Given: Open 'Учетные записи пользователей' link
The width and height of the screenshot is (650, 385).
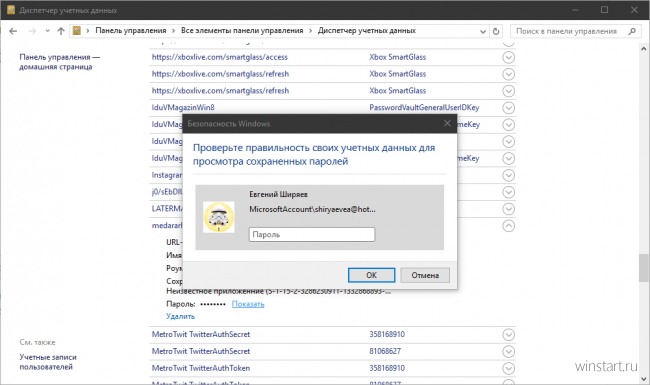Looking at the screenshot, I should point(48,362).
